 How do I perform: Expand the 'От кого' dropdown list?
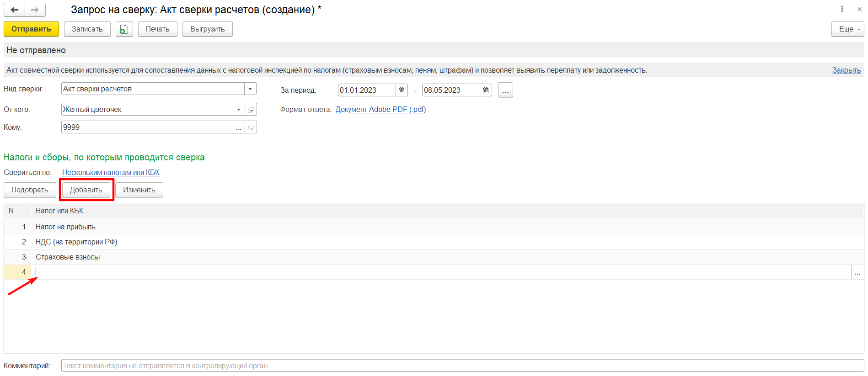[x=239, y=110]
